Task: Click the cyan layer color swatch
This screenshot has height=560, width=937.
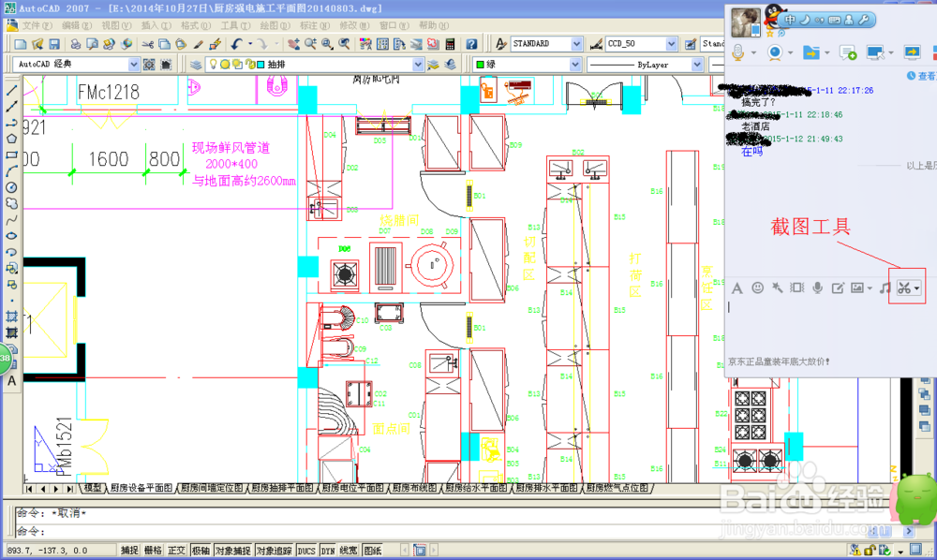Action: (260, 65)
